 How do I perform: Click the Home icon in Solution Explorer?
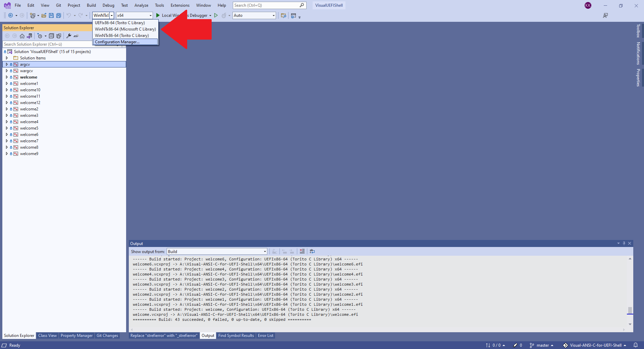[22, 36]
